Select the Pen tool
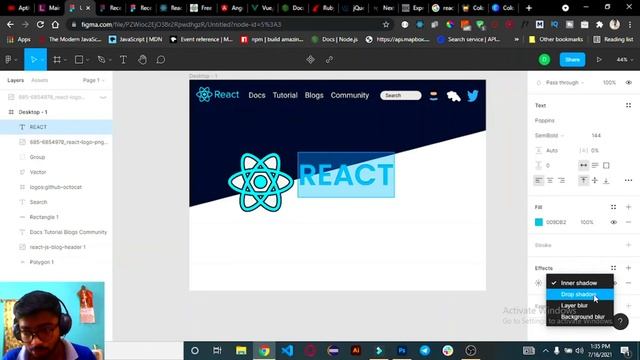 pyautogui.click(x=101, y=60)
